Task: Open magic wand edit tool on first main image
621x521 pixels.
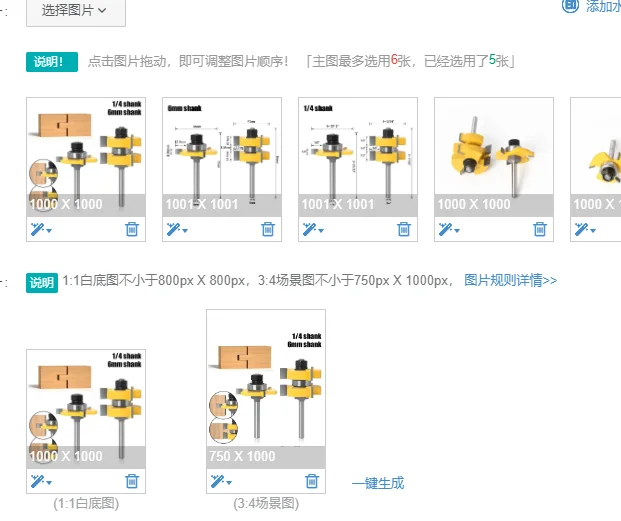Action: coord(38,229)
